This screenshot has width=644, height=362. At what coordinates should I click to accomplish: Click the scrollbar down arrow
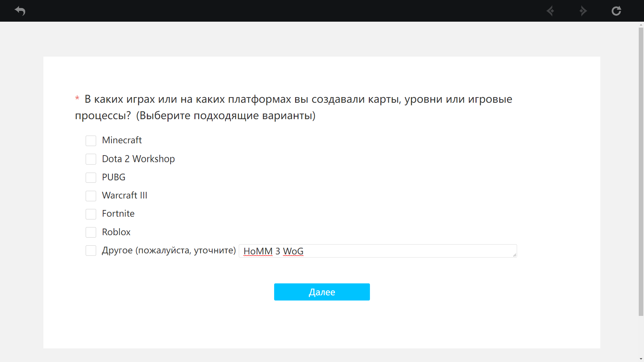pyautogui.click(x=641, y=359)
